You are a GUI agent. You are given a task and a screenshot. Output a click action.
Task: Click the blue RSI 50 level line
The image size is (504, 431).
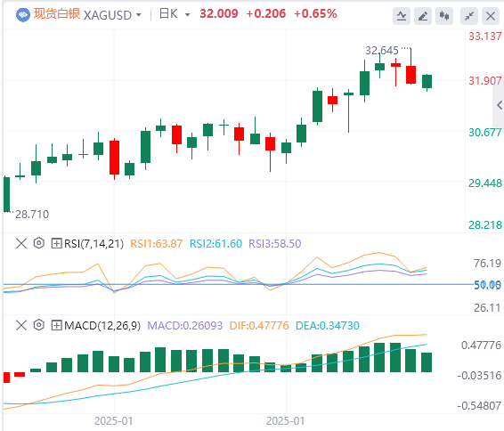click(238, 284)
